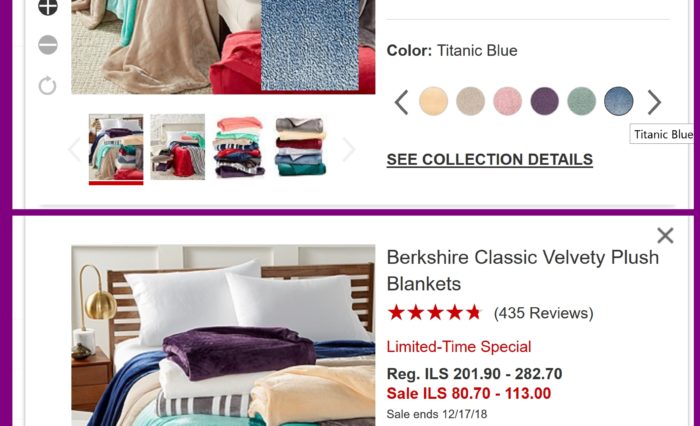
Task: Click the zoom in plus icon
Action: pos(48,6)
